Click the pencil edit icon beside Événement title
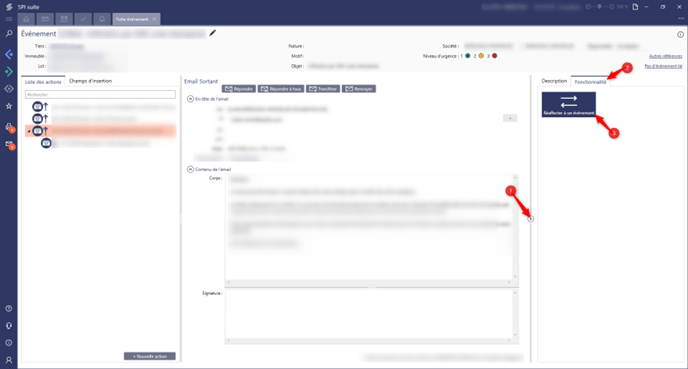Screen dimensions: 688x369 click(212, 33)
